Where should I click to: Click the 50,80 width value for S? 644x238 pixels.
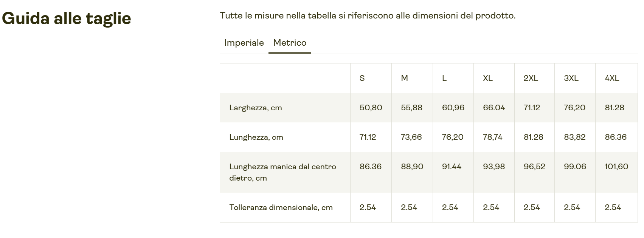click(371, 108)
